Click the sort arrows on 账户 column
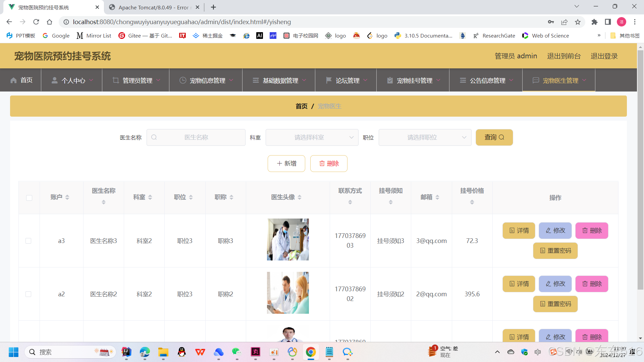The image size is (644, 362). click(x=67, y=197)
